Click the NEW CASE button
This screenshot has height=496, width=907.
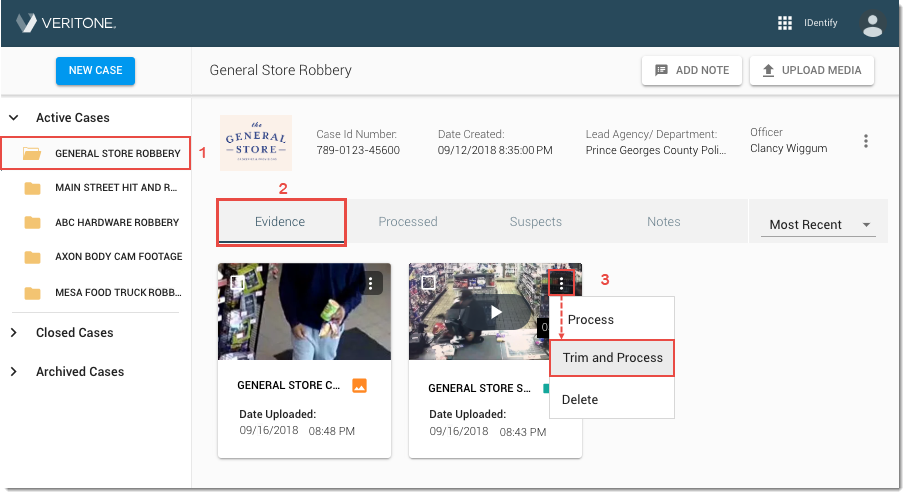(x=95, y=70)
